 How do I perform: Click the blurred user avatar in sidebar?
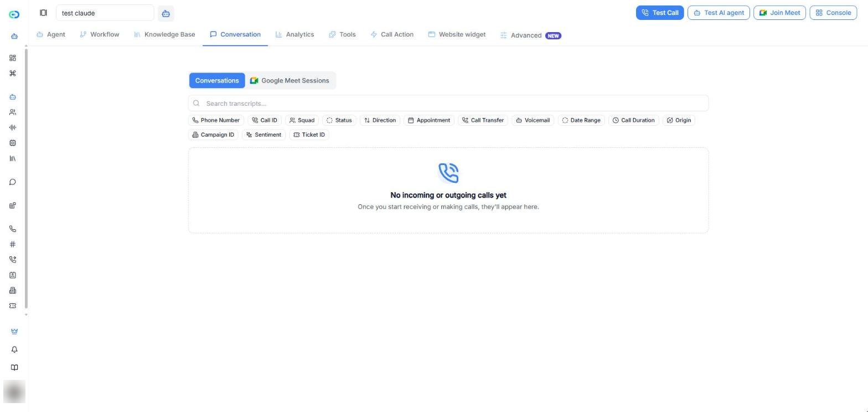(14, 392)
